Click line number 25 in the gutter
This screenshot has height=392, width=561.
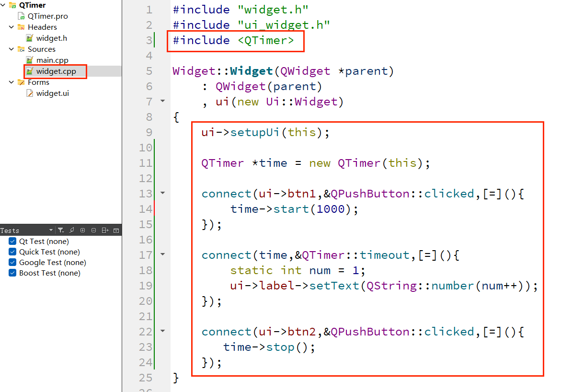[146, 378]
